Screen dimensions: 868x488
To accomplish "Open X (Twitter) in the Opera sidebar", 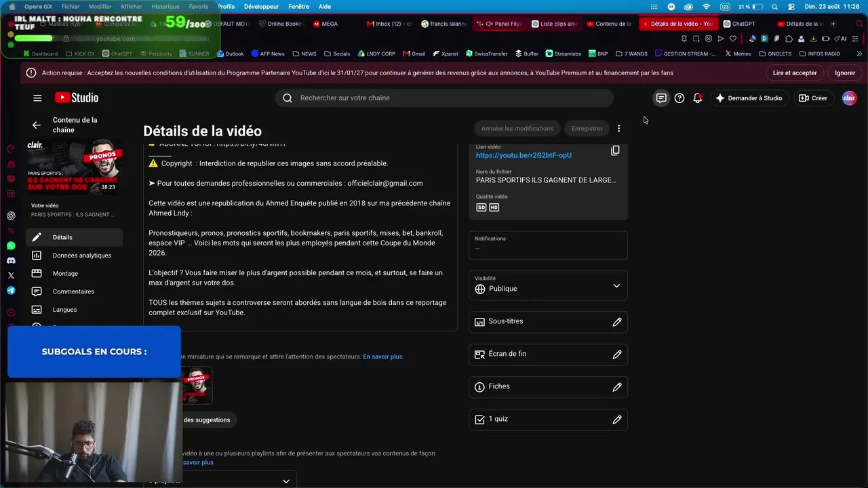I will click(11, 275).
